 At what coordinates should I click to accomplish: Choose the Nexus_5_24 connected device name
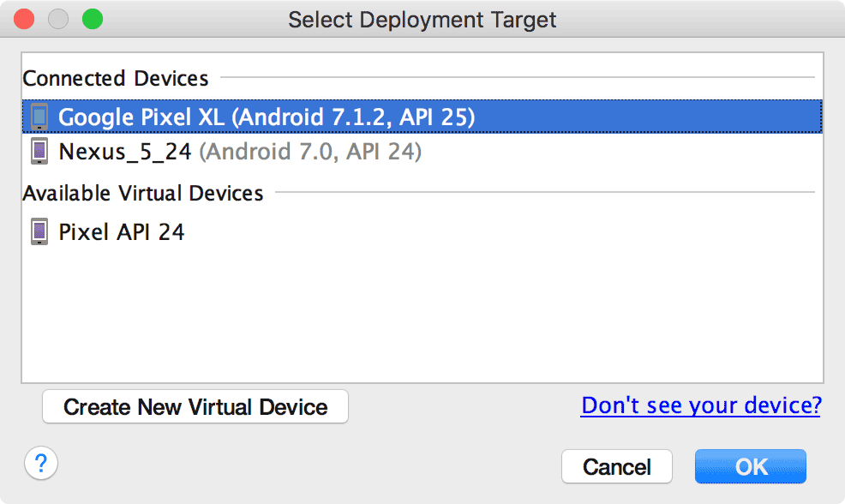point(125,152)
